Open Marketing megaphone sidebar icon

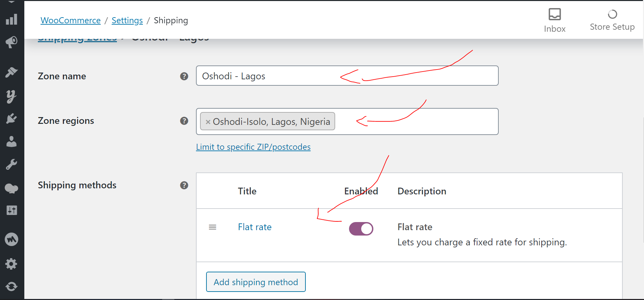tap(11, 42)
